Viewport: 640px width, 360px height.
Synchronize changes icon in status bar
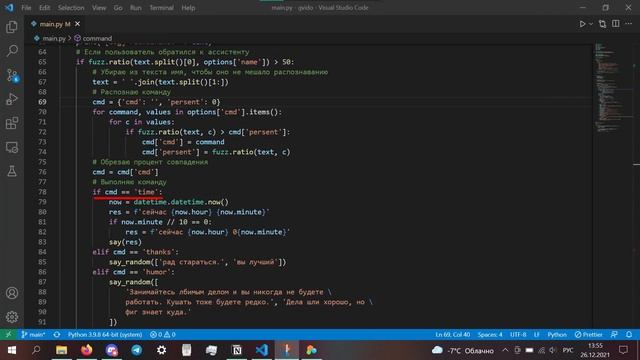click(x=57, y=334)
